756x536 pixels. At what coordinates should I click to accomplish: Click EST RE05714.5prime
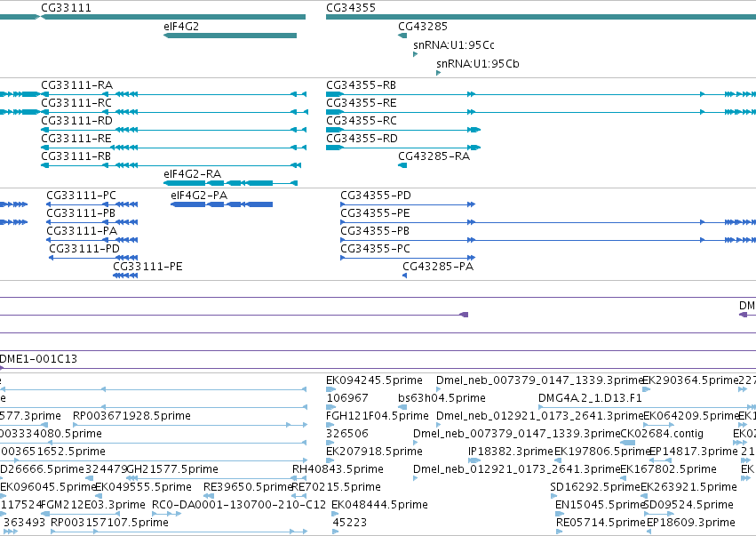coord(560,532)
